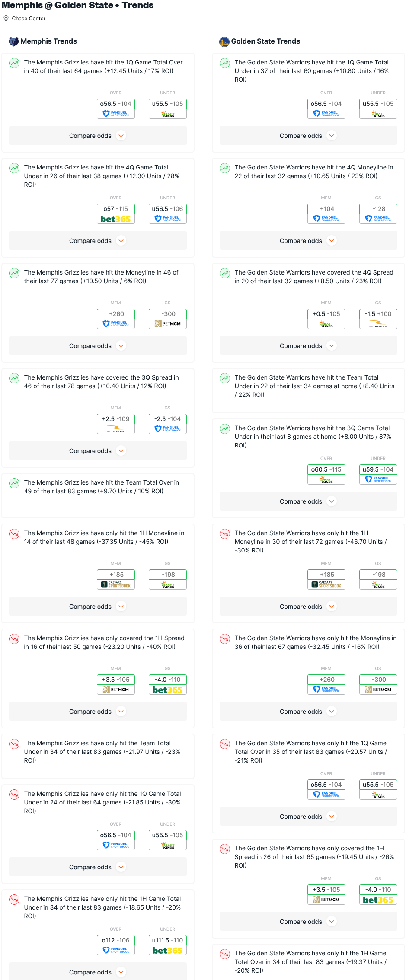Choose BetRivers -1.5 +100 Warriors 4Q spread
This screenshot has width=406, height=980.
[378, 319]
